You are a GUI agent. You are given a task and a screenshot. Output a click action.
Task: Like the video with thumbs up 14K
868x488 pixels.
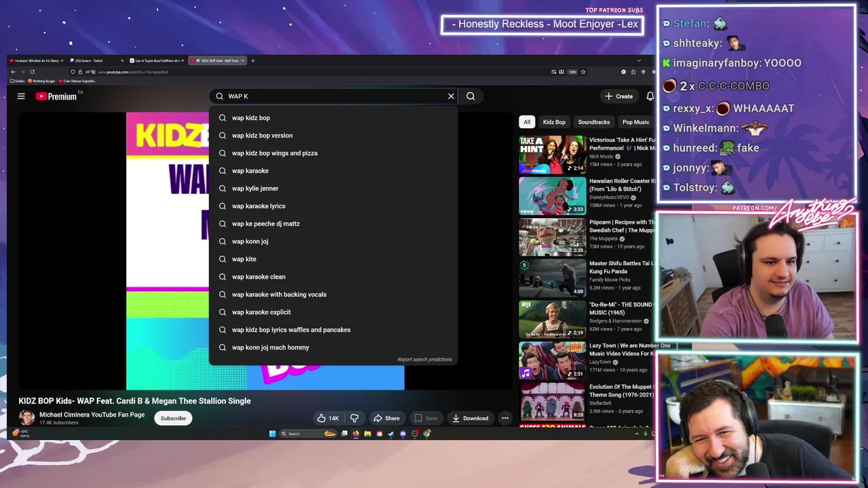[x=328, y=418]
